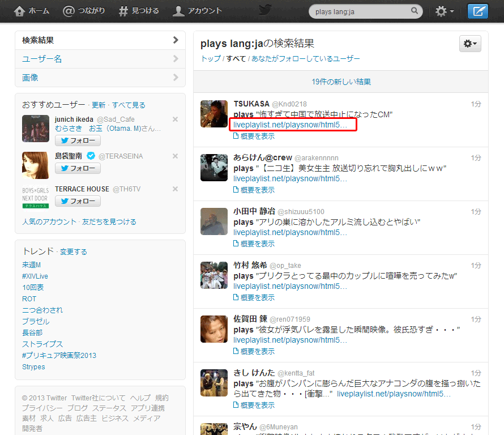The image size is (504, 435).
Task: Follow TERRACE HOUSE
Action: click(x=78, y=201)
